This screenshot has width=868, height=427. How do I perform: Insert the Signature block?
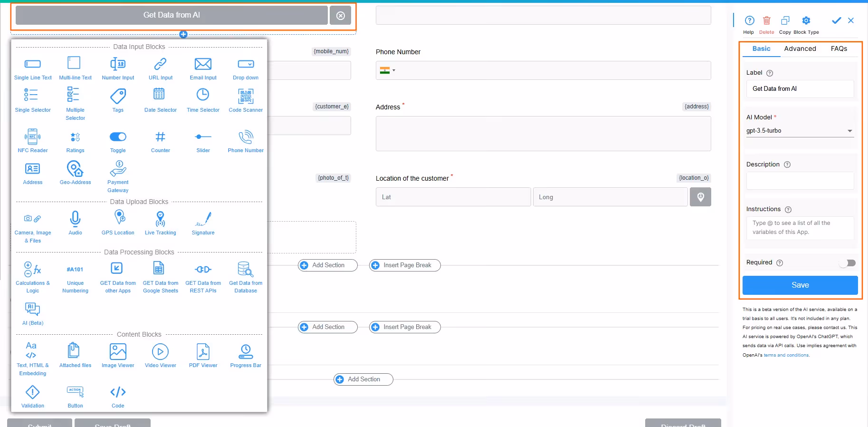point(203,223)
